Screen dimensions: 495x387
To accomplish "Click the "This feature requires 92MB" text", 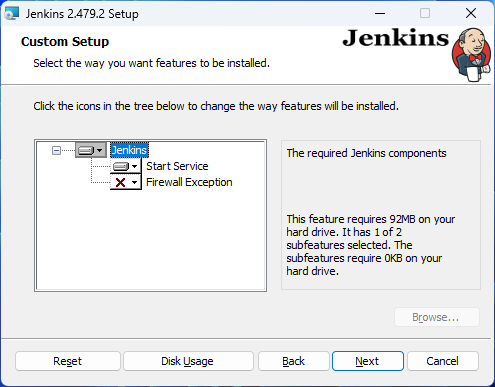I will point(371,245).
